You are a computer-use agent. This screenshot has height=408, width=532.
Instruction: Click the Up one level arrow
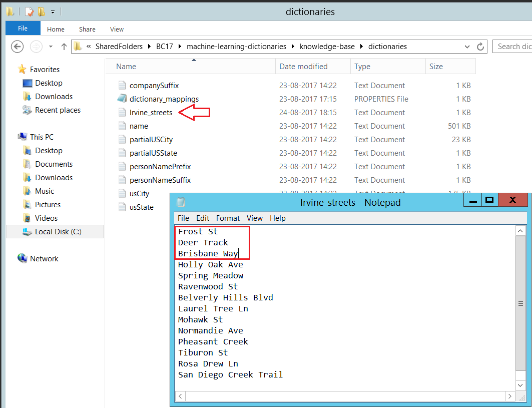click(x=64, y=47)
